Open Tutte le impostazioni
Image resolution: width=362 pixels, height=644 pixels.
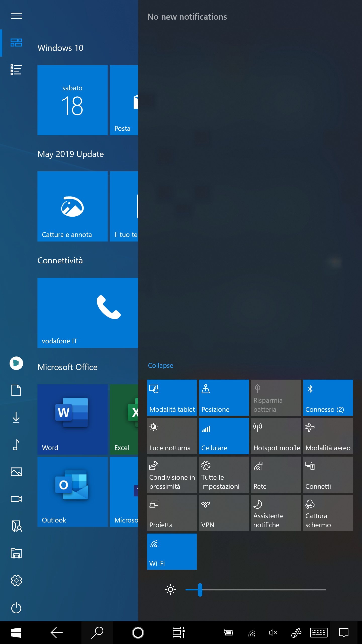pyautogui.click(x=224, y=475)
